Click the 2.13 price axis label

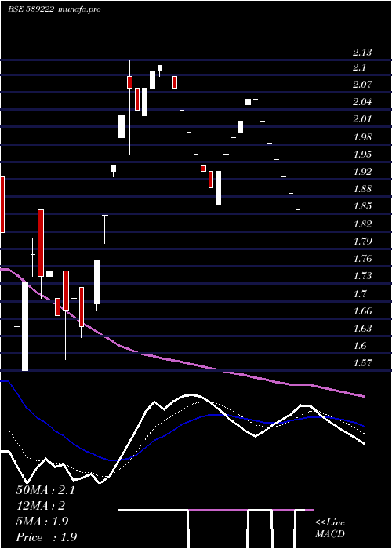(x=362, y=53)
